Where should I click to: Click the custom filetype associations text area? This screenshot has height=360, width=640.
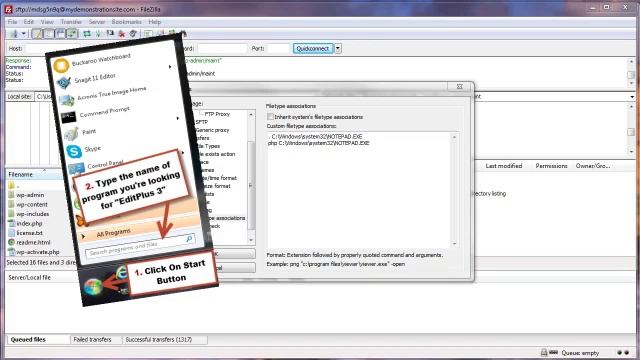[362, 190]
